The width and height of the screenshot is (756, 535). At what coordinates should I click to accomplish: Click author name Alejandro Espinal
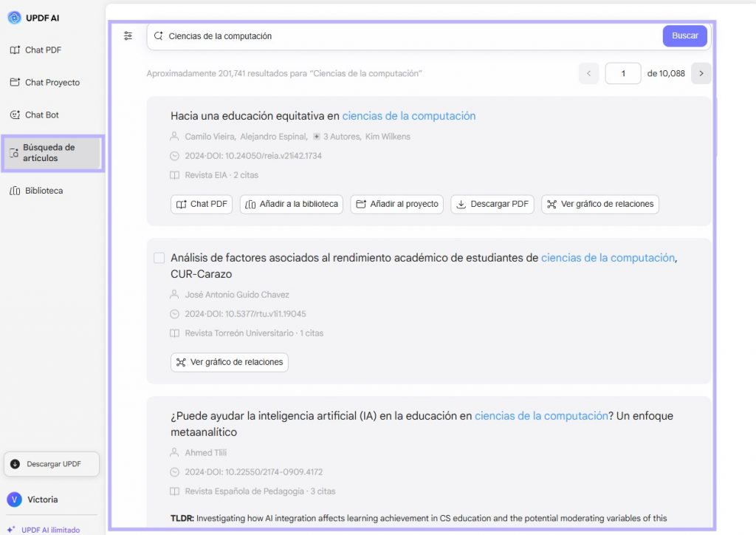(x=274, y=137)
